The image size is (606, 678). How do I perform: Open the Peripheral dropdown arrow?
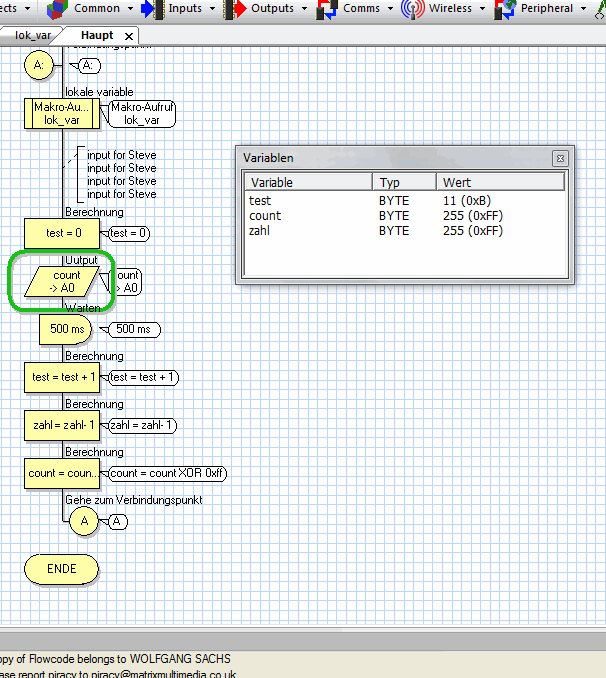click(x=583, y=9)
